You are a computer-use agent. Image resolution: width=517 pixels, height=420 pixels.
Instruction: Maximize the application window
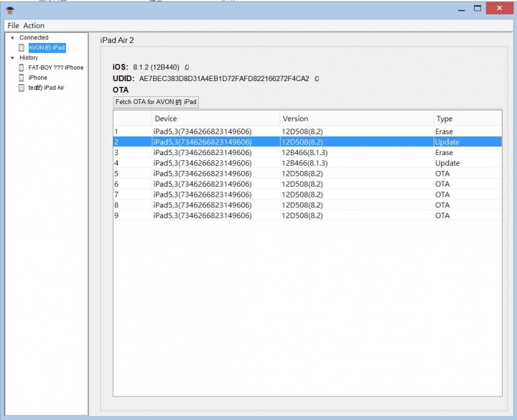tap(478, 9)
